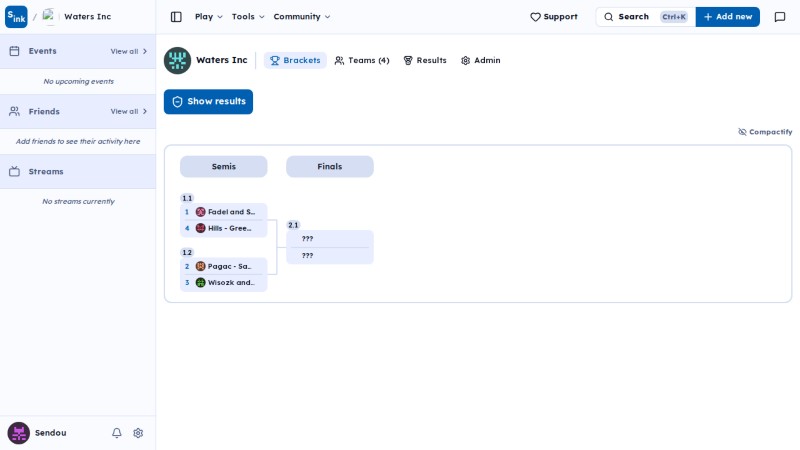Open the Play menu
The width and height of the screenshot is (800, 450).
[208, 17]
